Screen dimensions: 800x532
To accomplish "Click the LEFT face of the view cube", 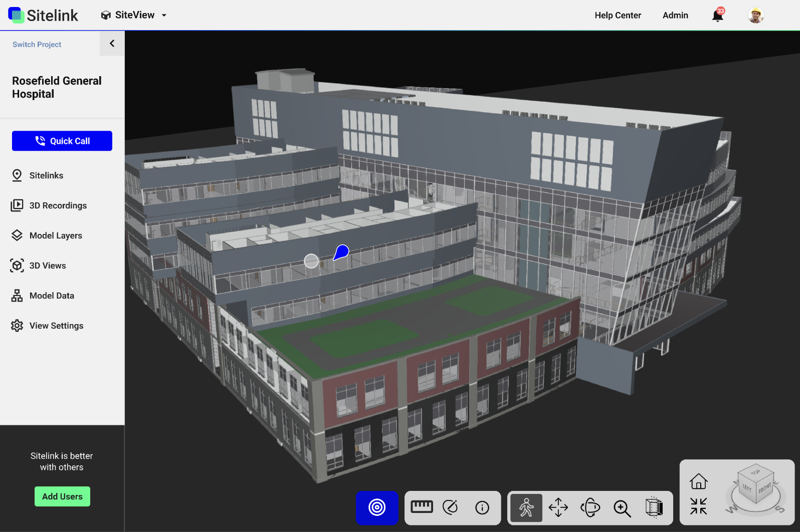I will click(x=746, y=488).
